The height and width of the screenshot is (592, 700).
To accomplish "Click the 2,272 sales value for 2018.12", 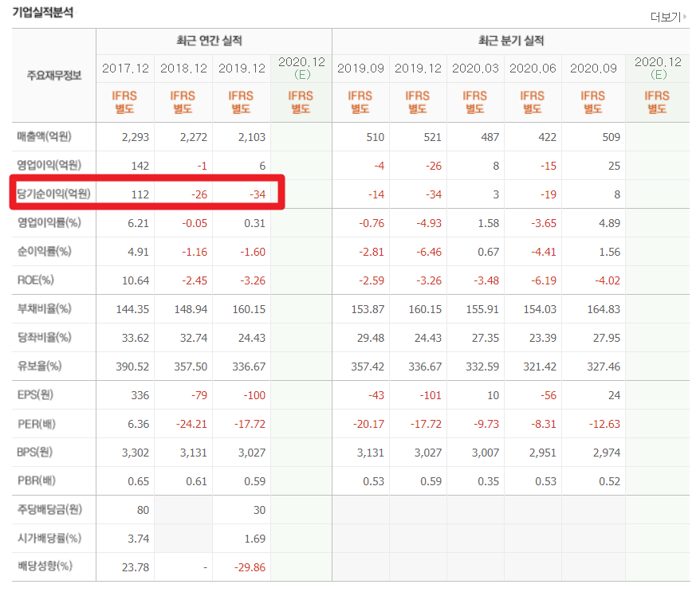I will [x=193, y=137].
